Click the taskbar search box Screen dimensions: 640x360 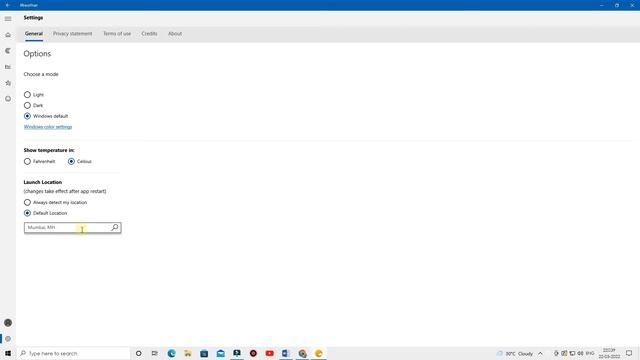tap(74, 353)
